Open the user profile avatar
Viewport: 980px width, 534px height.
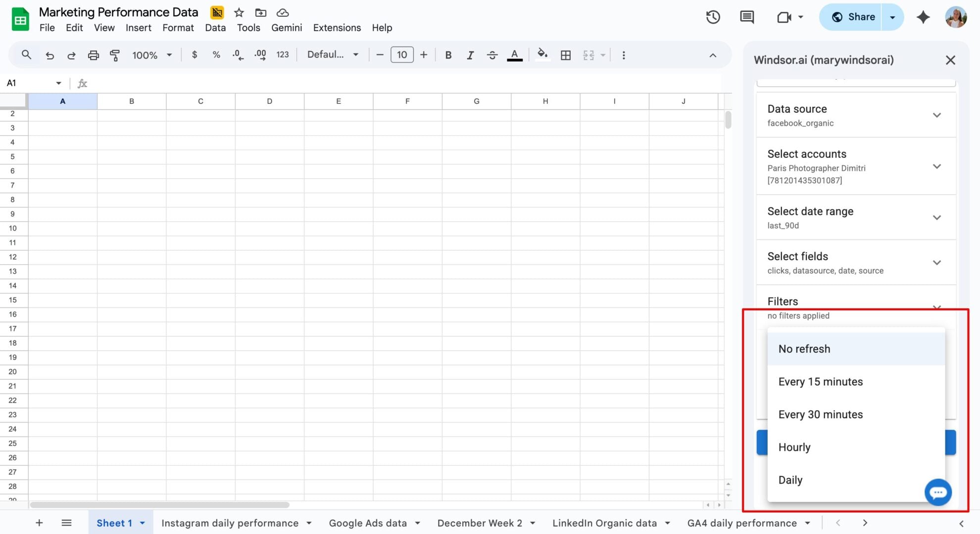coord(956,17)
